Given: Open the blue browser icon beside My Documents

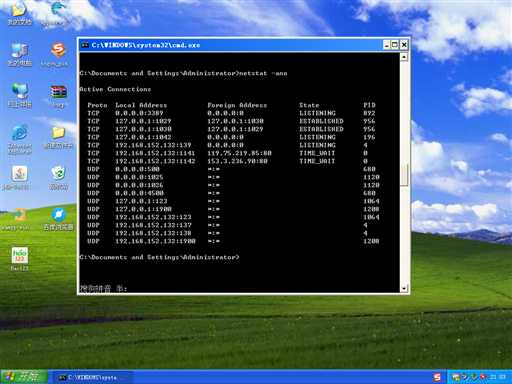Looking at the screenshot, I should pyautogui.click(x=57, y=13).
